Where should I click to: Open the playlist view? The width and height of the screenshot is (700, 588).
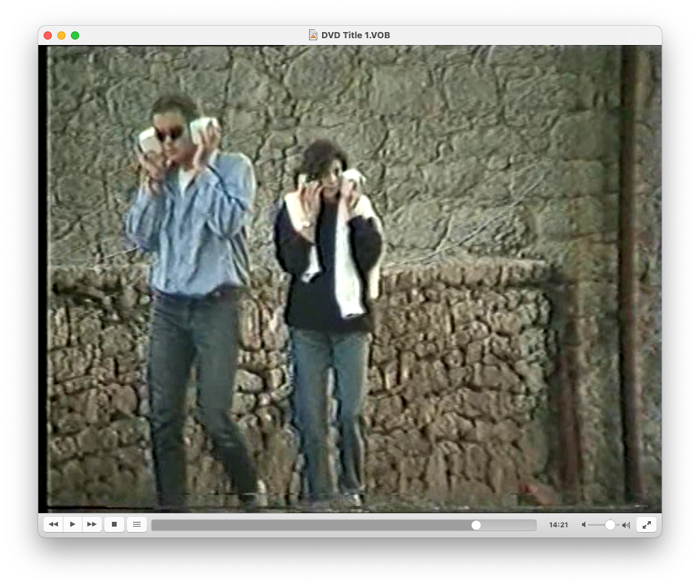(136, 525)
